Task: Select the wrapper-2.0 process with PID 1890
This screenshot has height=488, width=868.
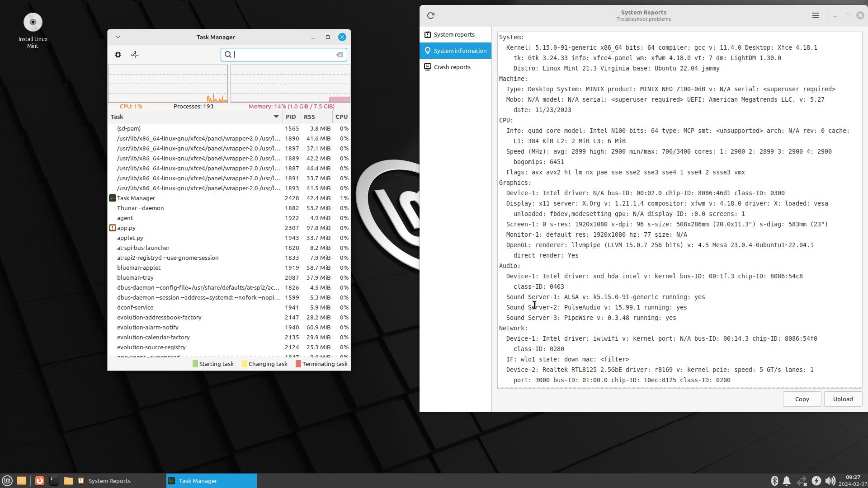Action: pos(229,138)
